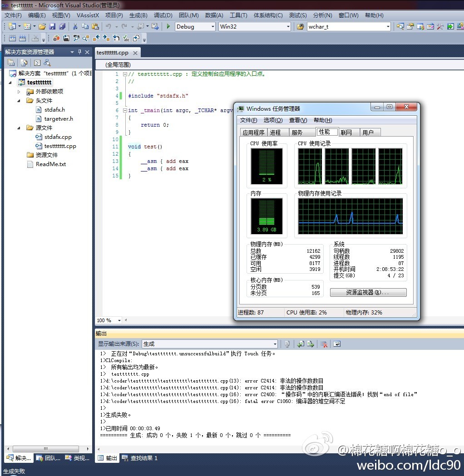
Task: Open the Properties window icon
Action: click(410, 26)
